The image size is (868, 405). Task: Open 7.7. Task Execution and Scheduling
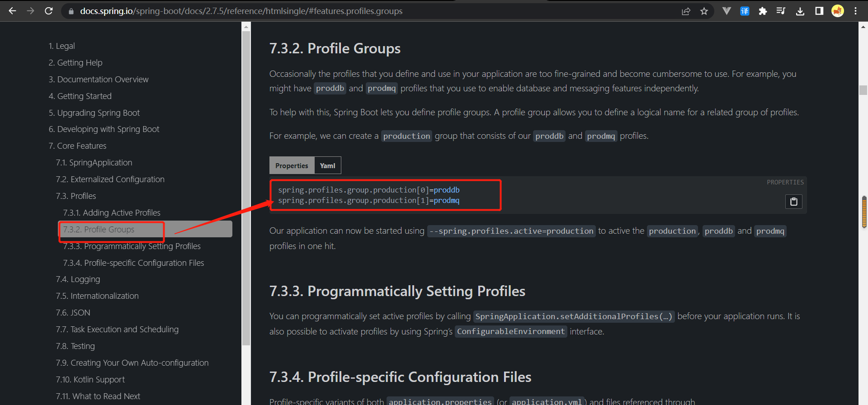117,329
